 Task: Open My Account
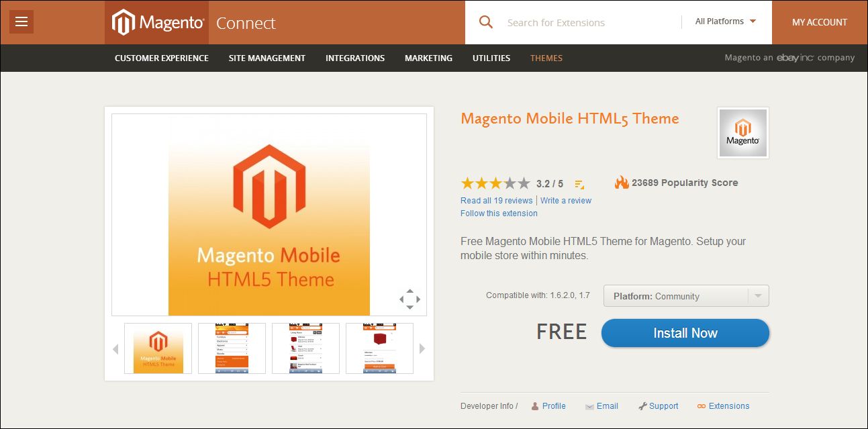click(x=820, y=22)
